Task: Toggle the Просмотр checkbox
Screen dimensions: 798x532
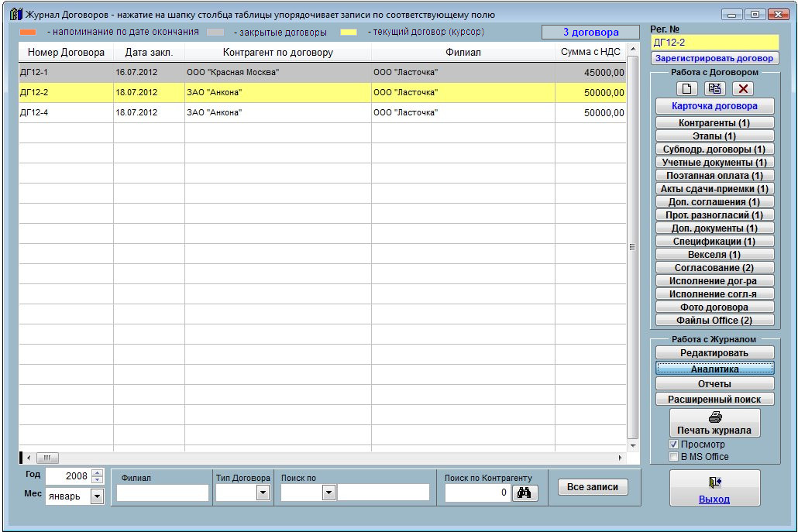Action: coord(673,444)
